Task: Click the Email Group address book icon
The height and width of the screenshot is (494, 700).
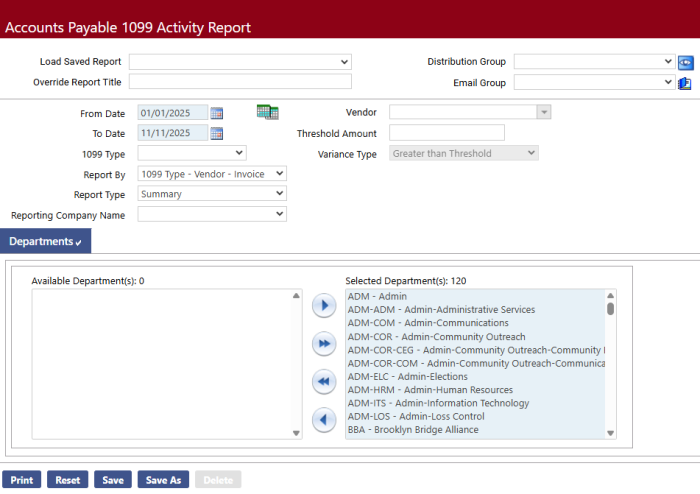Action: click(x=686, y=83)
